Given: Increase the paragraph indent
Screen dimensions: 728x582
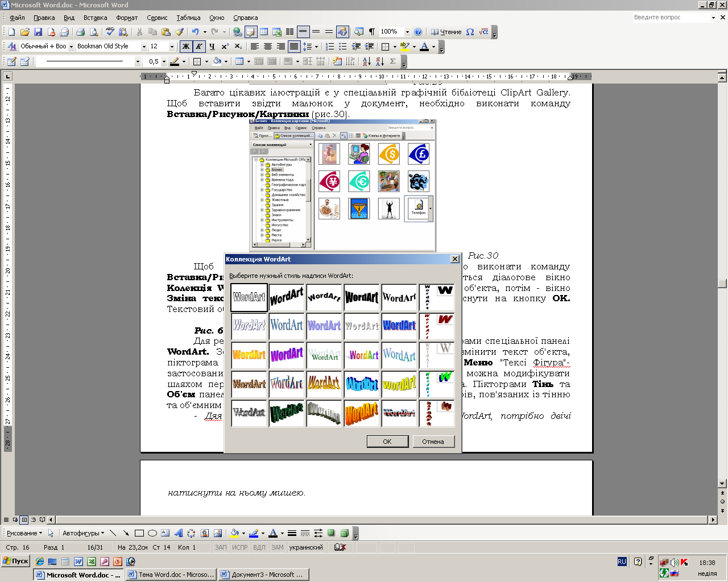Looking at the screenshot, I should click(x=369, y=47).
